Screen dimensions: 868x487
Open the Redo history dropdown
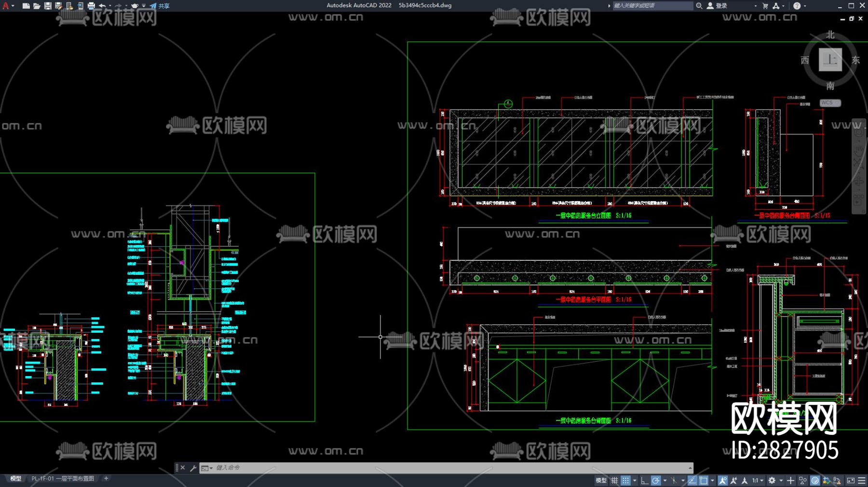click(x=126, y=6)
